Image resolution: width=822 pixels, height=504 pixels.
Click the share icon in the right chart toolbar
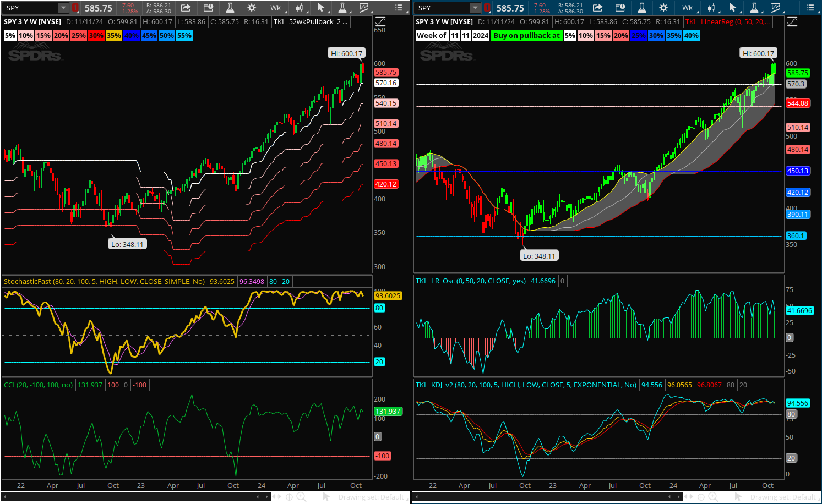tap(597, 8)
